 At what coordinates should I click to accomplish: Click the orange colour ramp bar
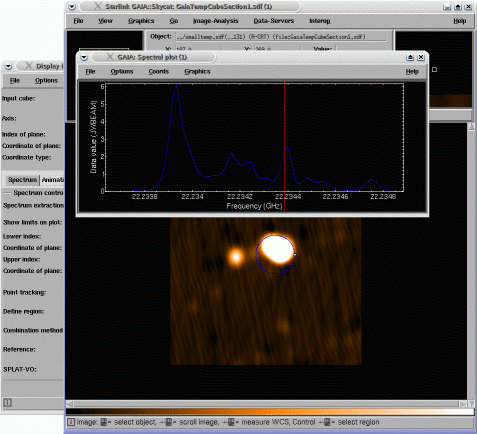269,412
